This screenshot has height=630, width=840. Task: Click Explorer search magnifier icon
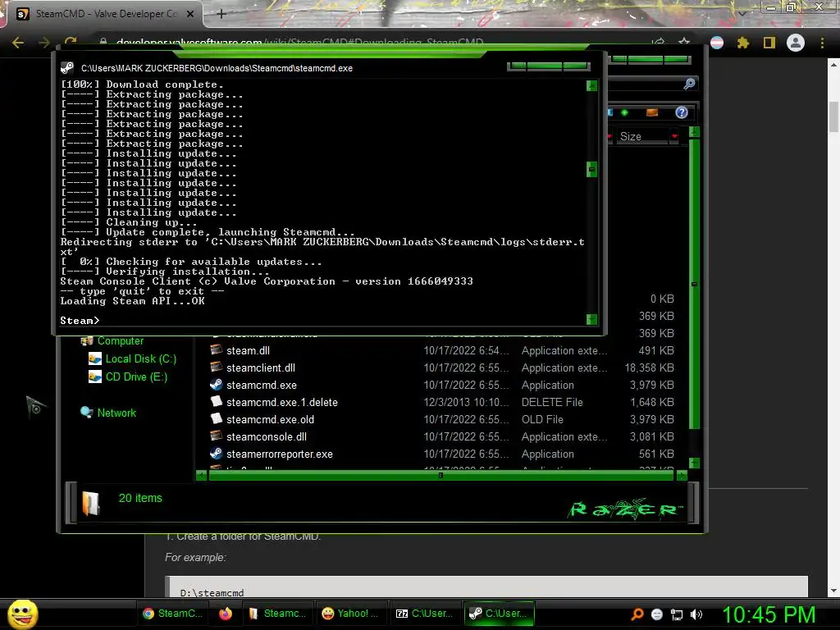(689, 84)
